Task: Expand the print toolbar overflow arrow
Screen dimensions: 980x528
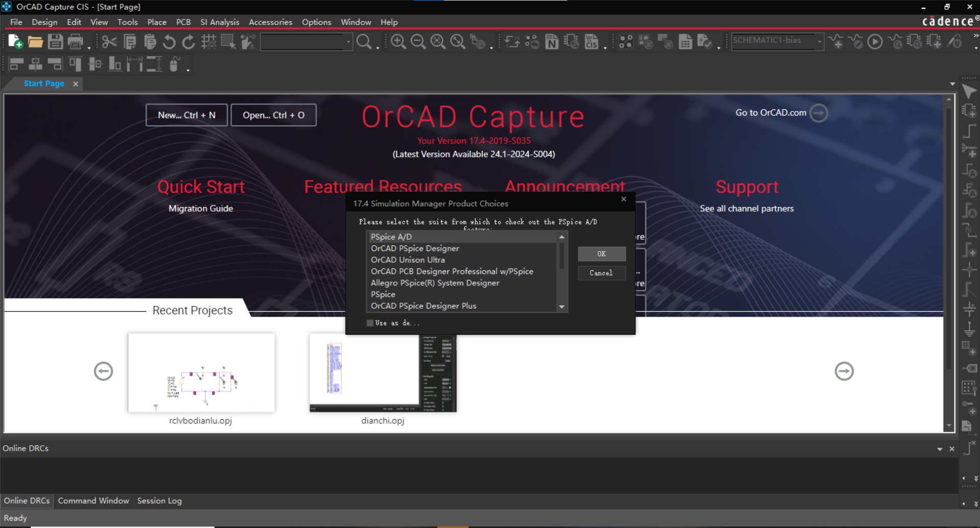Action: pyautogui.click(x=88, y=47)
